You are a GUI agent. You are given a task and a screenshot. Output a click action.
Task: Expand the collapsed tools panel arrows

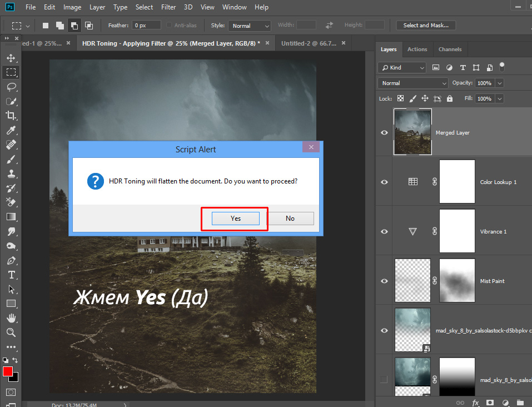pos(7,38)
